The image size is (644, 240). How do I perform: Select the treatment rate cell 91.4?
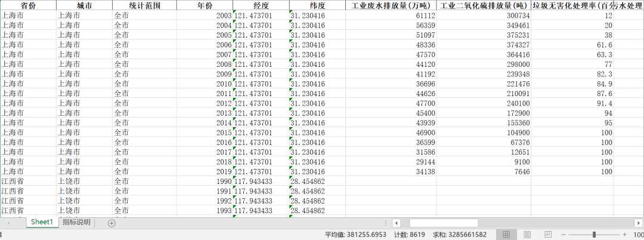[572, 103]
